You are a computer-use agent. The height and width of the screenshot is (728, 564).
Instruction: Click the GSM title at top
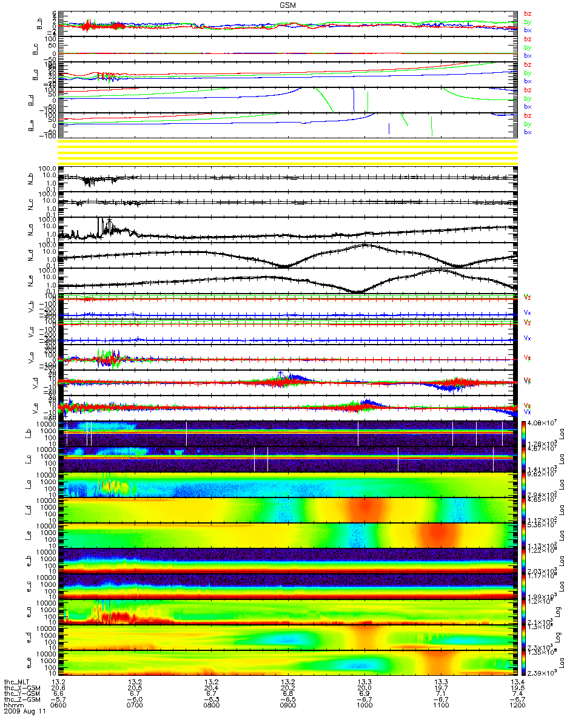tap(288, 4)
